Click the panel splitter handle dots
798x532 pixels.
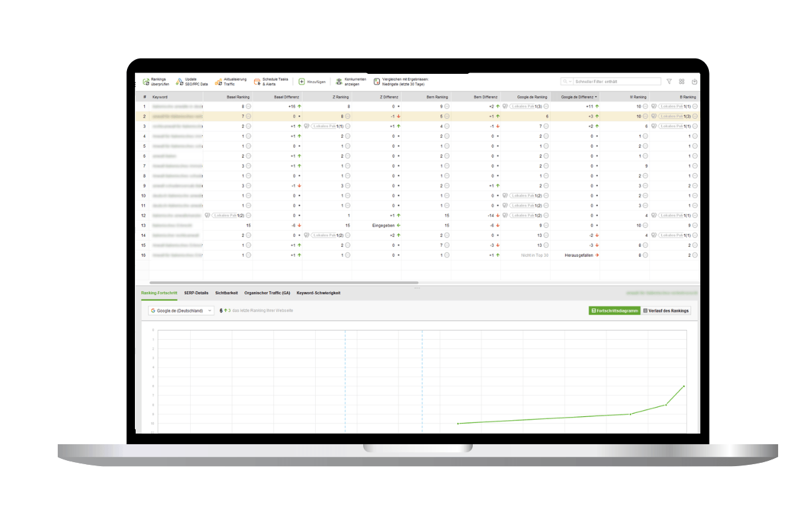417,287
